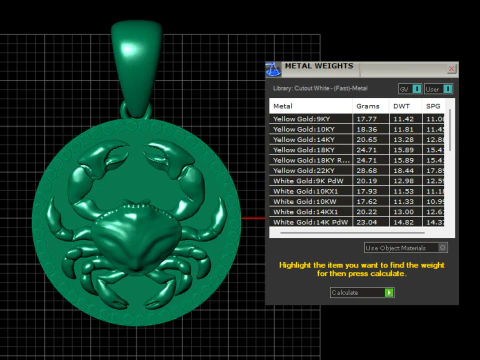The height and width of the screenshot is (360, 480).
Task: Click the 20.65 grams cell
Action: click(x=371, y=140)
